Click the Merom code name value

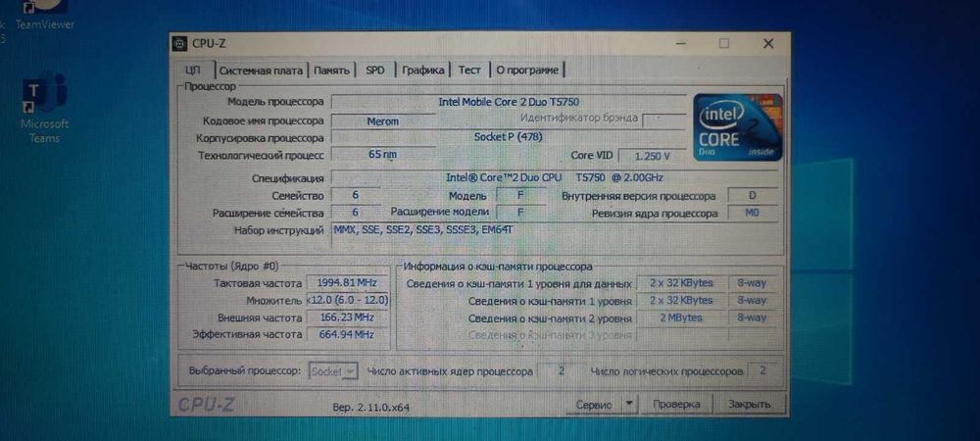click(382, 122)
